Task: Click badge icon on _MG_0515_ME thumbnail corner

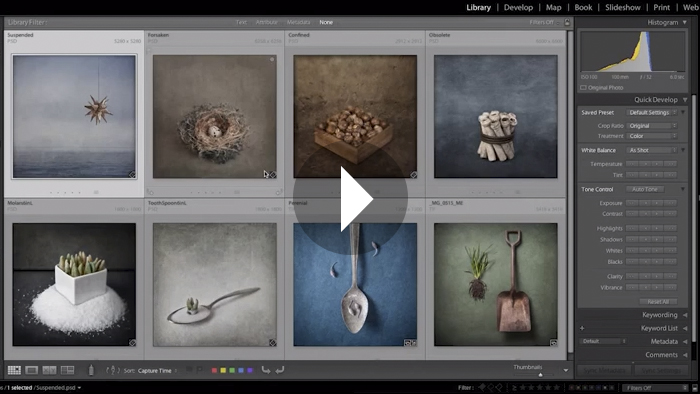Action: [x=554, y=343]
